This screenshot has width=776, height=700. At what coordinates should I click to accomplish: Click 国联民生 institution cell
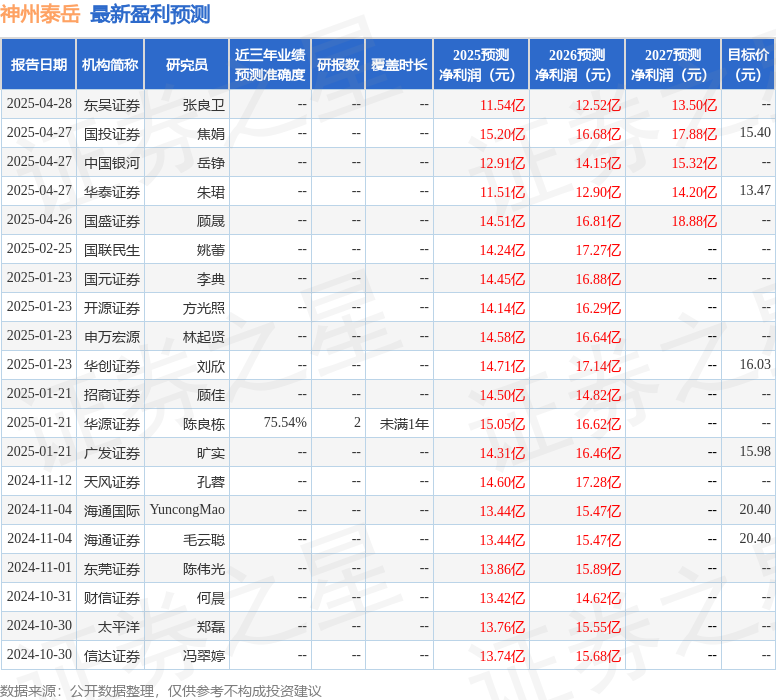112,250
